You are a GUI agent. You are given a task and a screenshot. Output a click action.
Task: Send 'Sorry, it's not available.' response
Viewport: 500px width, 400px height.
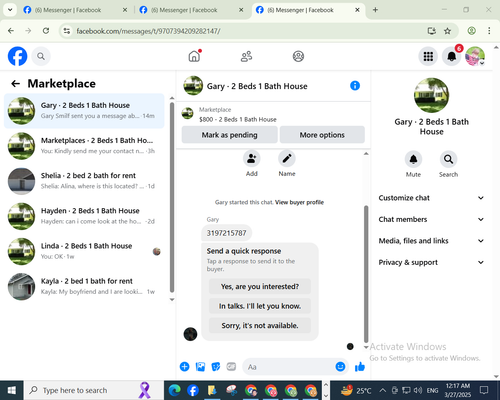260,326
